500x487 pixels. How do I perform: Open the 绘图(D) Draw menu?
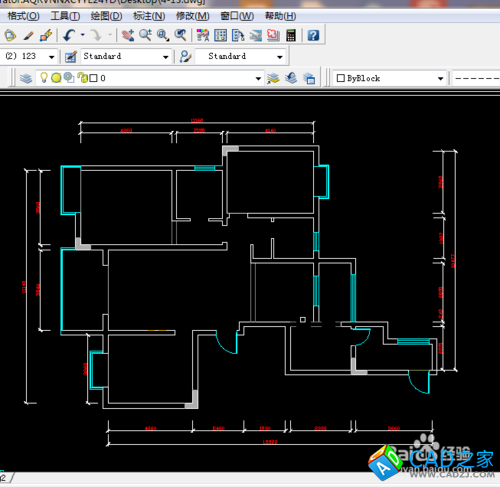tap(106, 16)
